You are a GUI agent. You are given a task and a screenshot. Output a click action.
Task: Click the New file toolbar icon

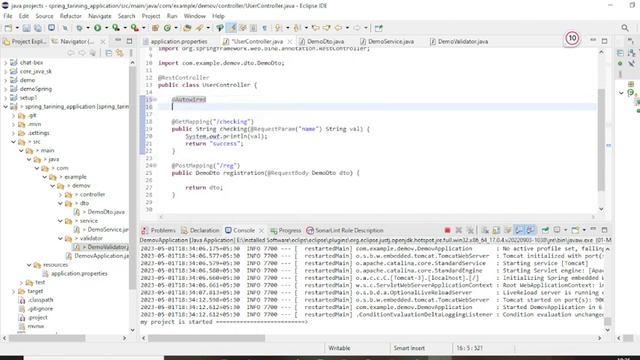pos(8,28)
